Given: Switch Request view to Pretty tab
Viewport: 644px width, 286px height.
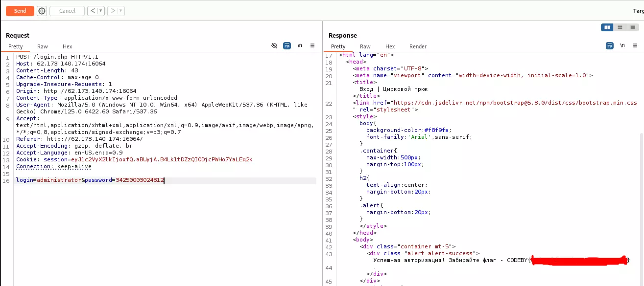Looking at the screenshot, I should pos(16,46).
